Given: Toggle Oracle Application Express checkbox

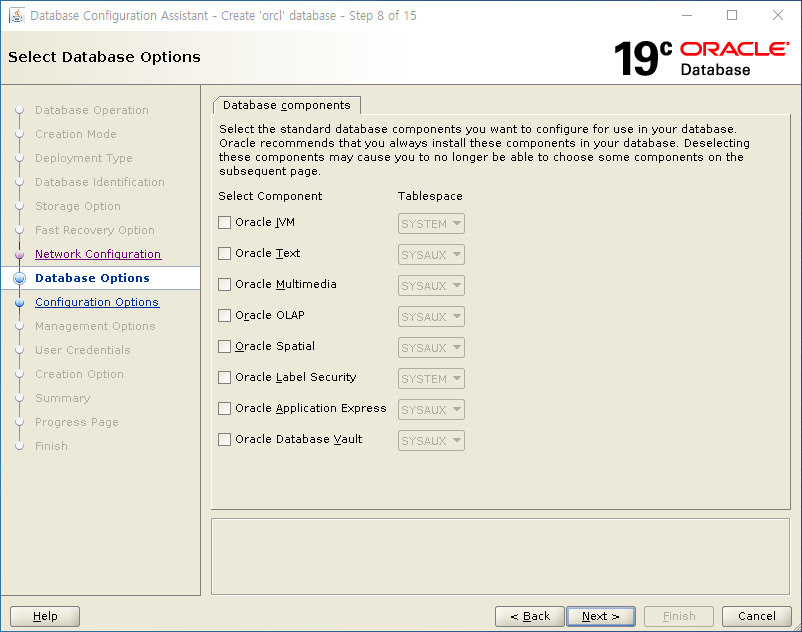Looking at the screenshot, I should 225,409.
